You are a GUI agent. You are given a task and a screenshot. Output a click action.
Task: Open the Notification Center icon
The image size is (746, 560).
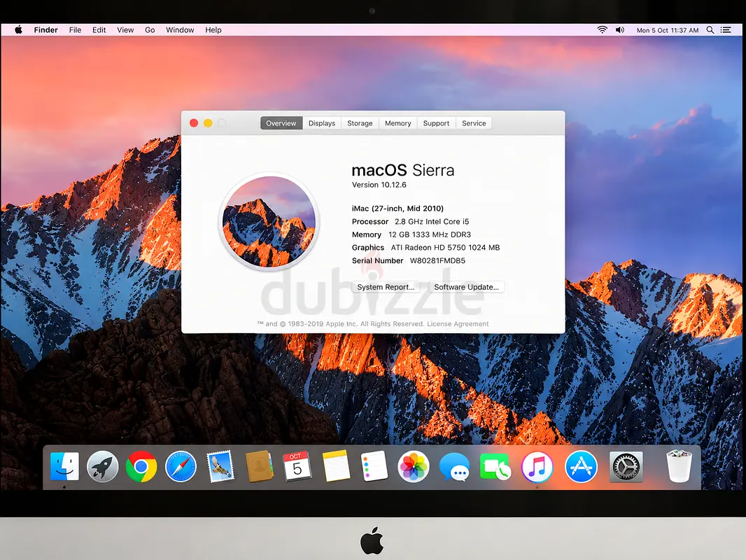(x=726, y=29)
